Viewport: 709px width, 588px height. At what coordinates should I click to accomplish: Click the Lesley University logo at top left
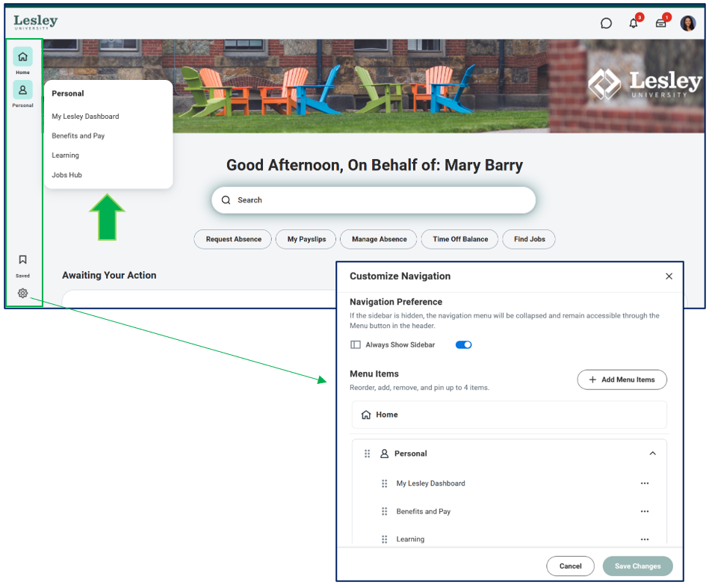point(36,22)
